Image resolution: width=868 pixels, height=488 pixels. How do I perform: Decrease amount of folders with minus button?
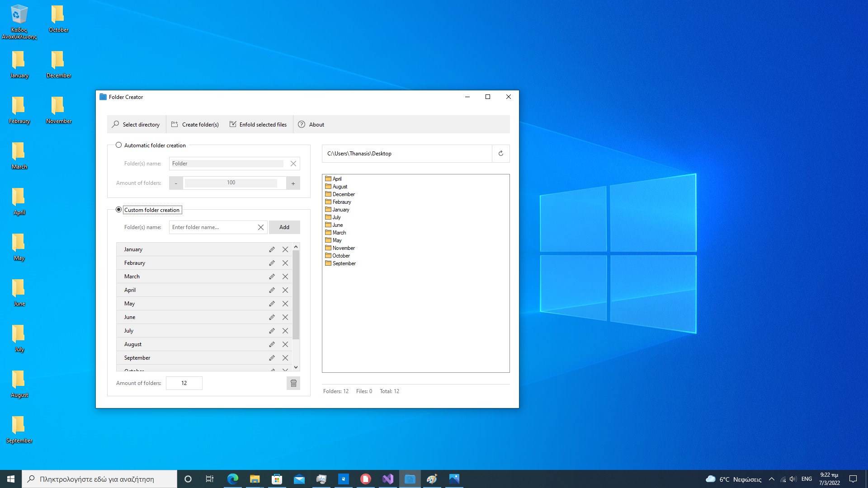pos(176,183)
